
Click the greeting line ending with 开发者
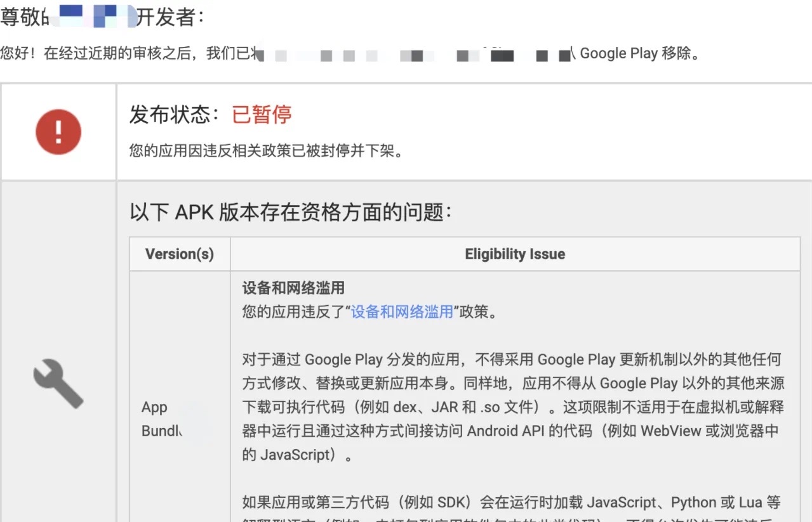pos(102,17)
